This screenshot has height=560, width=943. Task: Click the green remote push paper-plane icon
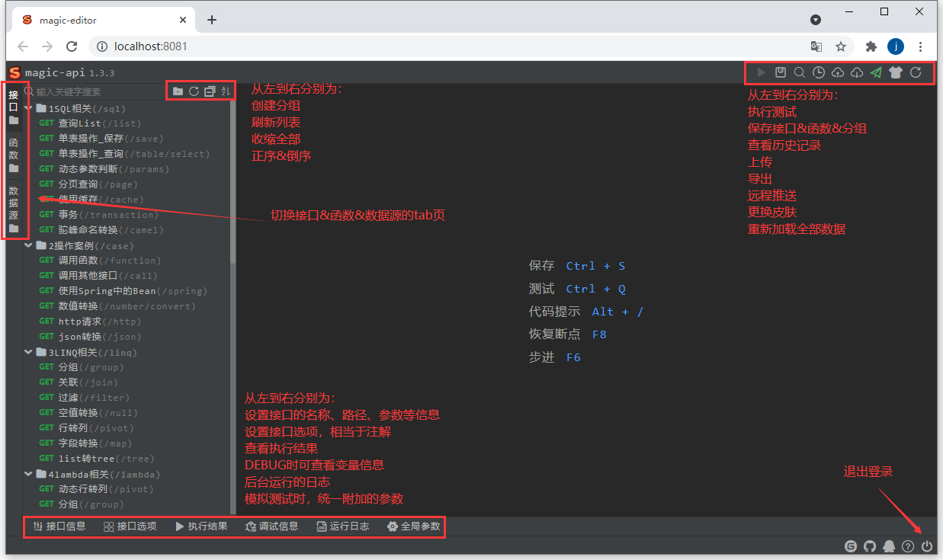(875, 72)
